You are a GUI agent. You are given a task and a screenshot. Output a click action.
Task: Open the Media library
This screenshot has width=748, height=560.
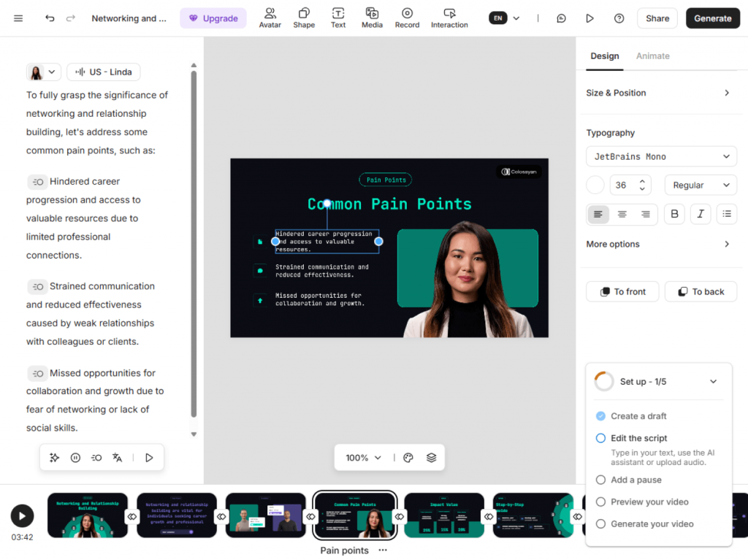[372, 18]
